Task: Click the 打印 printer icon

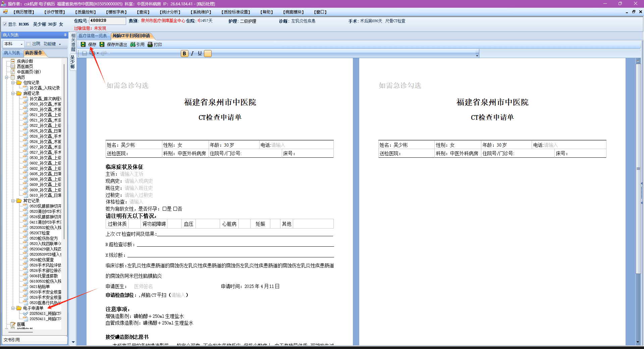Action: (x=150, y=44)
